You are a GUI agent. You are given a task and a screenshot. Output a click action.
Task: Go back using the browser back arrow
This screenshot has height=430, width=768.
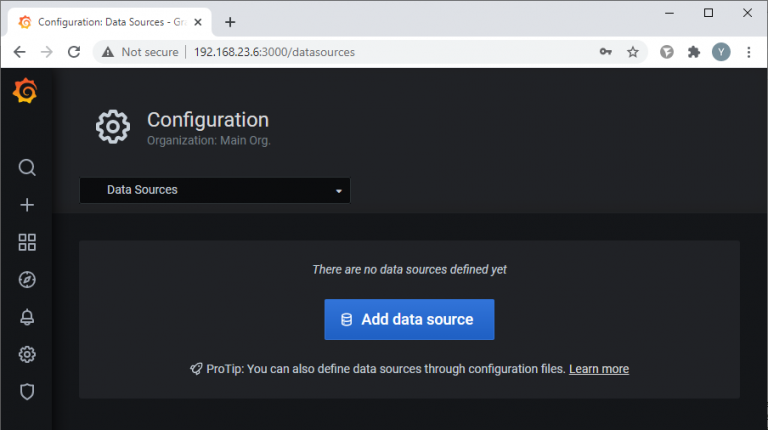point(20,52)
